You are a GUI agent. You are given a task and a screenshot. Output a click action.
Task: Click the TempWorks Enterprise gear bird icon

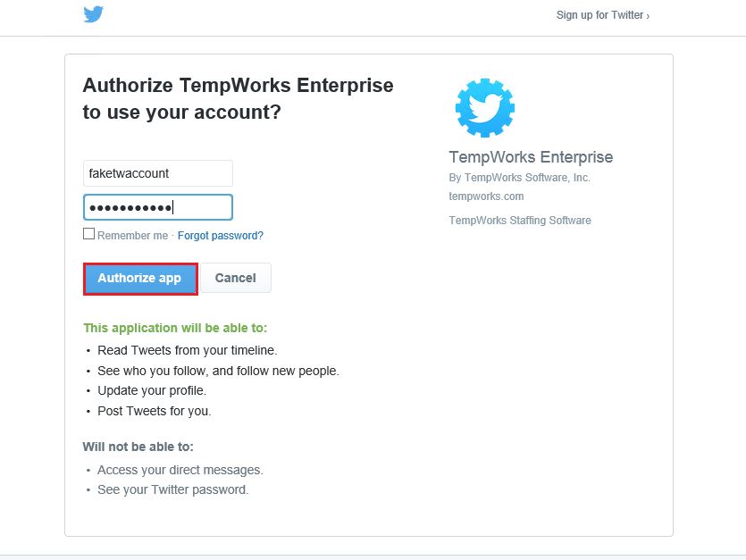[x=484, y=107]
